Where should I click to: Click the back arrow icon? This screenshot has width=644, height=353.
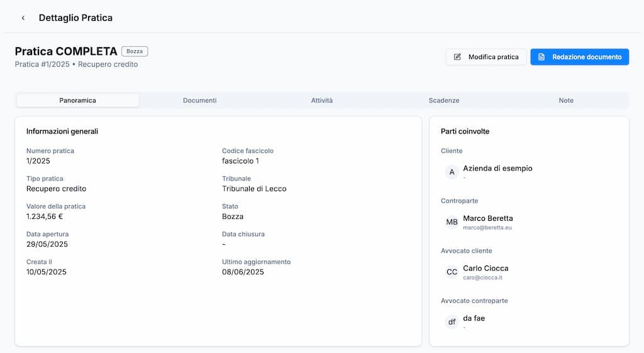[x=23, y=18]
